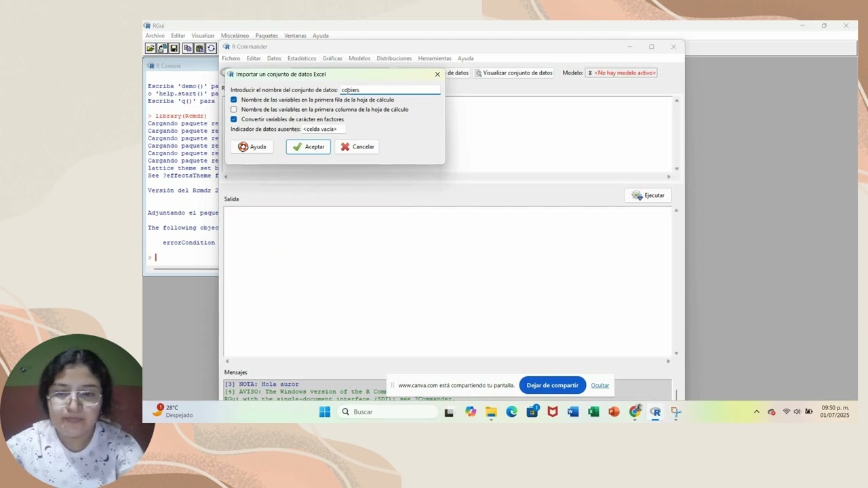Open Snipping Tool icon on taskbar

tap(676, 411)
